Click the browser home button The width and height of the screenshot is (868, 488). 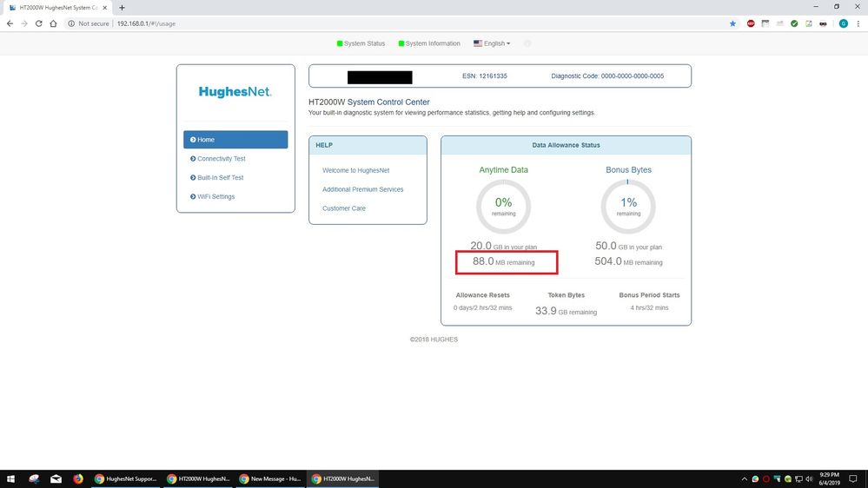pos(55,23)
